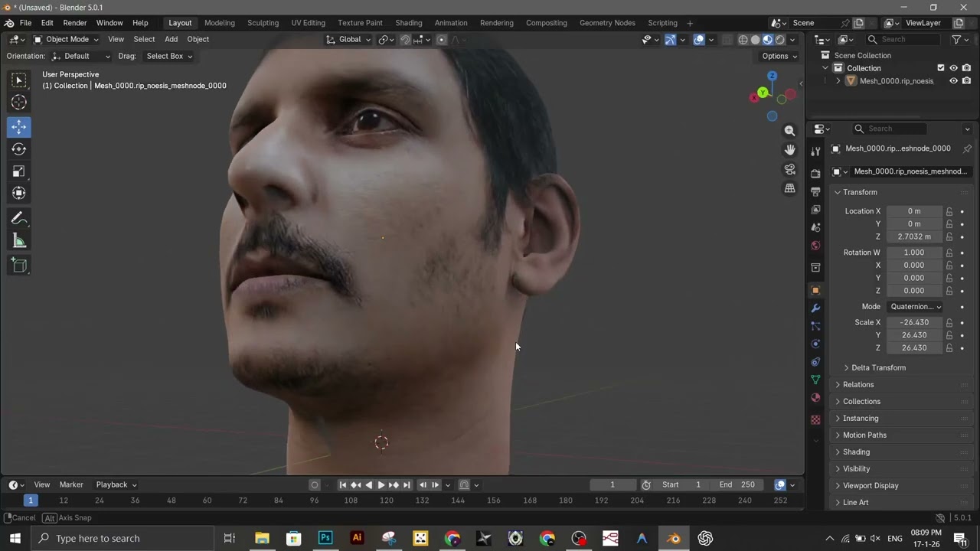The width and height of the screenshot is (980, 551).
Task: Open the Material properties tab
Action: pyautogui.click(x=815, y=399)
